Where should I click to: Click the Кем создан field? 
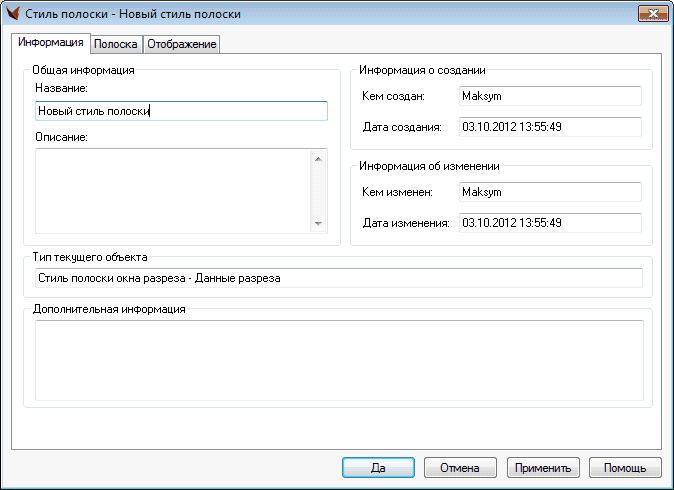tap(548, 96)
